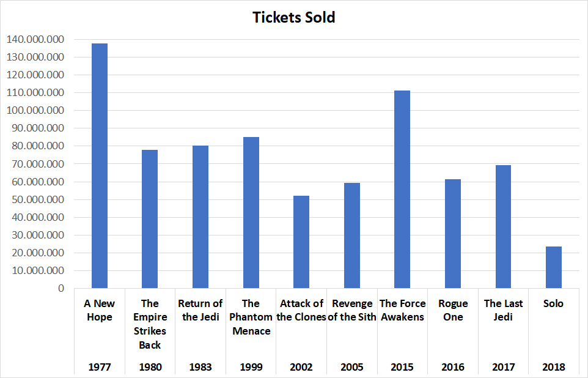
Task: Select the Return of the Jedi bar
Action: 200,217
